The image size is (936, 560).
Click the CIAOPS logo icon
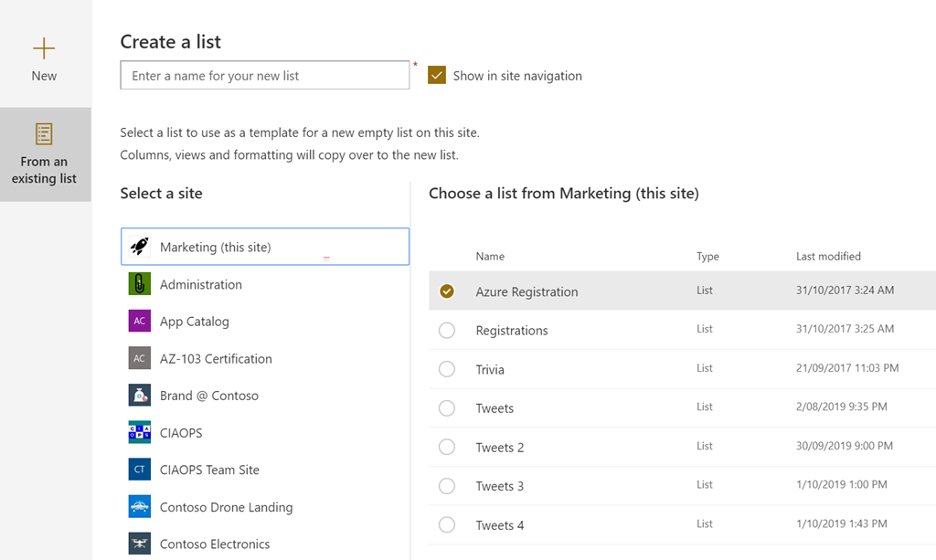pyautogui.click(x=139, y=432)
